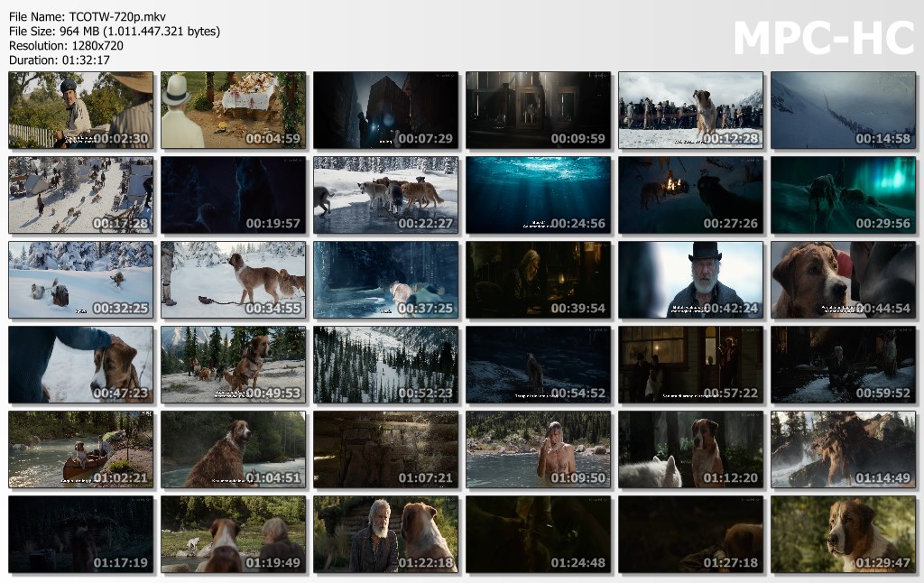
Task: Open the frame at 00:17:28
Action: click(80, 195)
